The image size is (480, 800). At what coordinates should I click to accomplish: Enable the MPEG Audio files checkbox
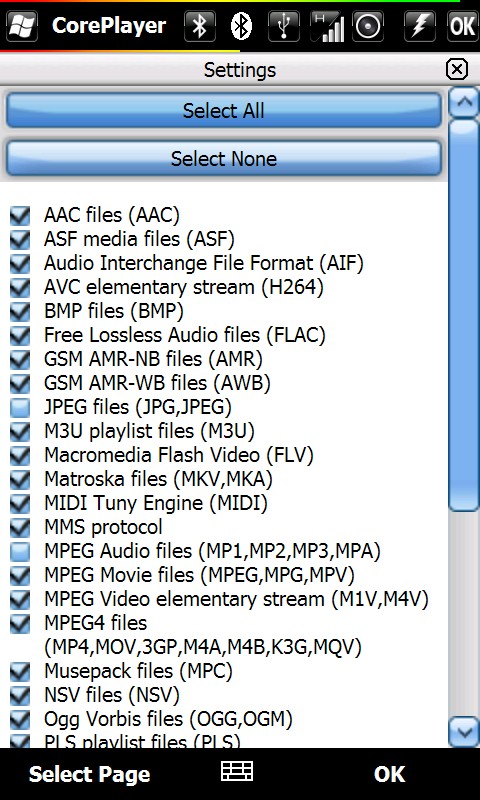(20, 551)
